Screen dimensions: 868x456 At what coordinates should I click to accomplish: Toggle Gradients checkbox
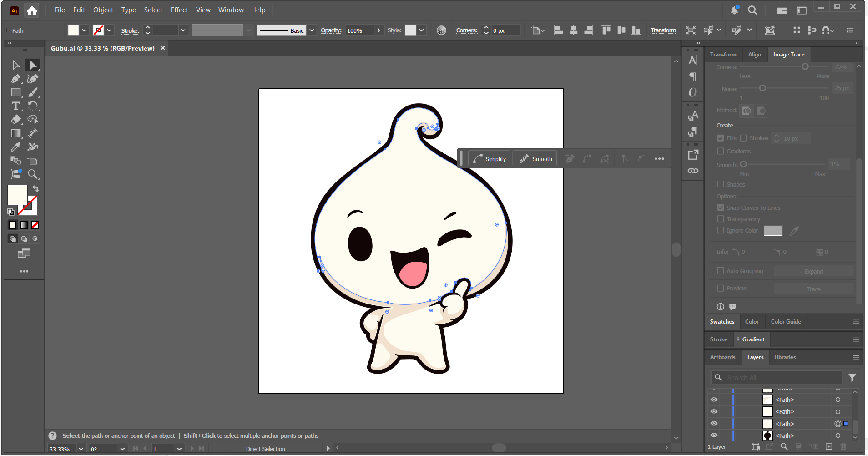pyautogui.click(x=721, y=151)
